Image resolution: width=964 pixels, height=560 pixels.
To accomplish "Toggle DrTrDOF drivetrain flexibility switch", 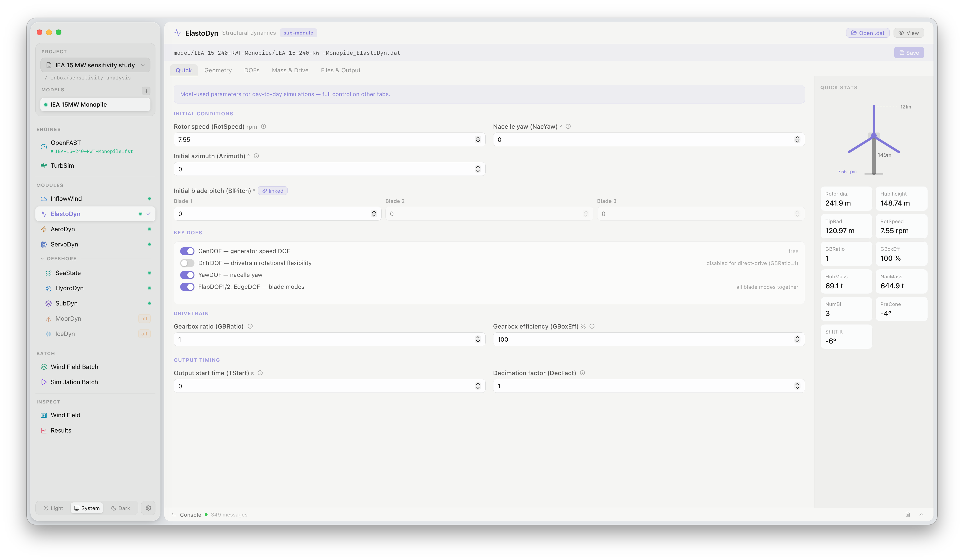I will (x=187, y=263).
